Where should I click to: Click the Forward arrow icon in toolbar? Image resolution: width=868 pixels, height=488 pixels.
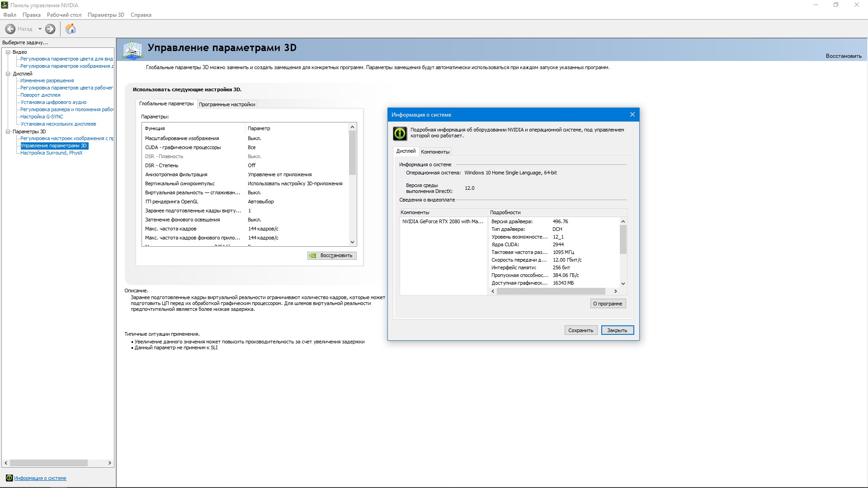click(x=50, y=29)
